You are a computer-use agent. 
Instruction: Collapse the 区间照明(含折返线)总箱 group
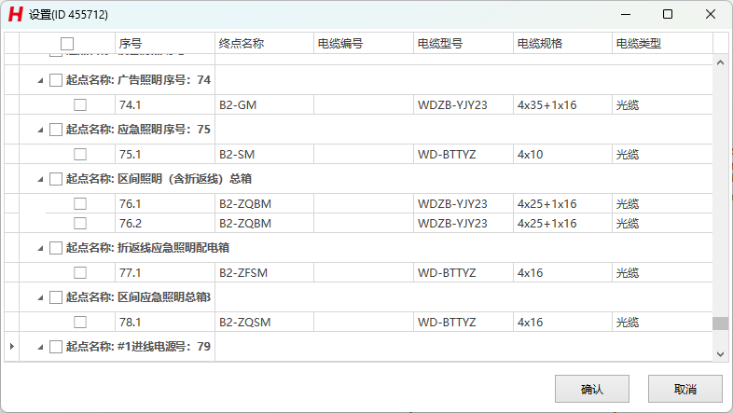41,179
